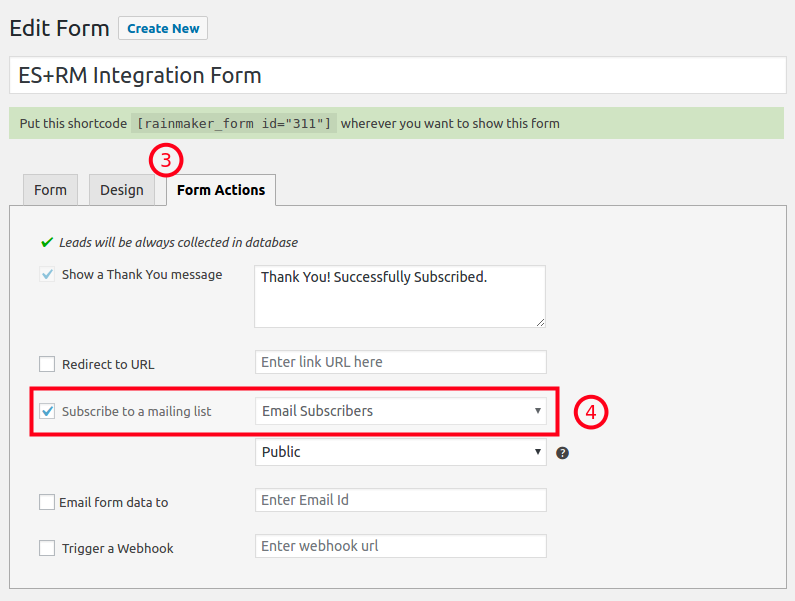The image size is (795, 601).
Task: Click the Thank You textarea resize handle
Action: pos(540,323)
